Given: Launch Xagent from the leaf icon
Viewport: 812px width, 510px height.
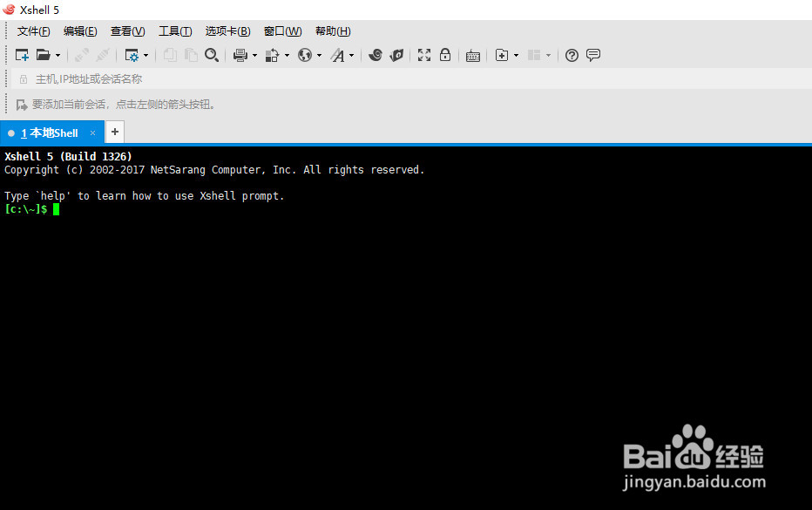Looking at the screenshot, I should point(396,55).
